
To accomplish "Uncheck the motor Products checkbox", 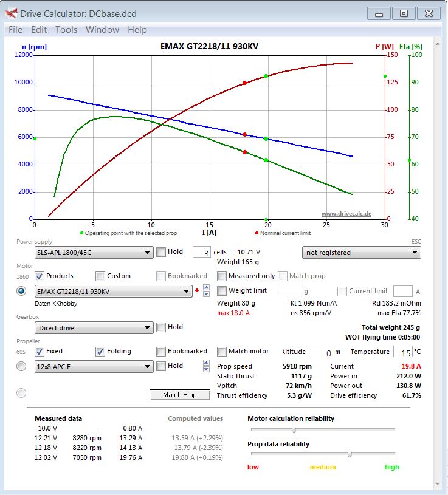I will point(40,276).
